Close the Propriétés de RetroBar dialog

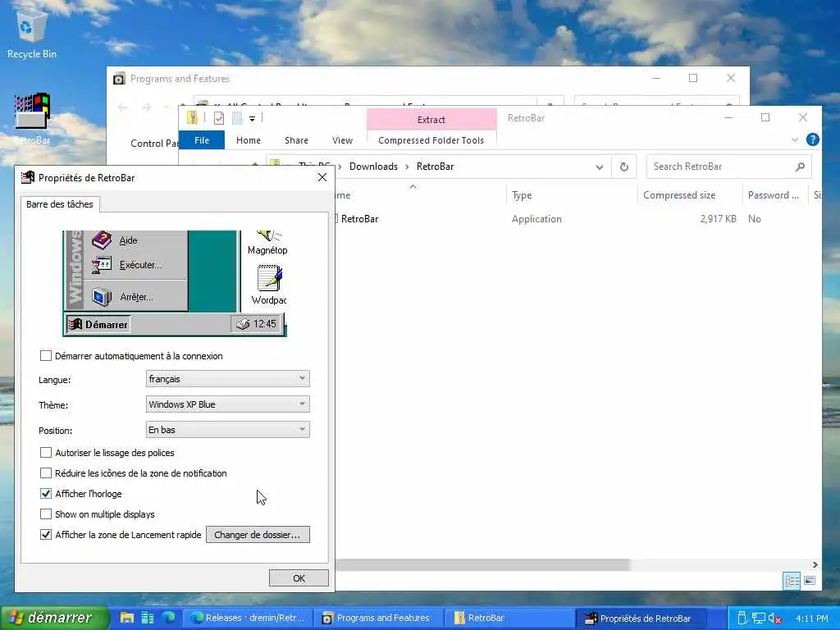pos(322,177)
